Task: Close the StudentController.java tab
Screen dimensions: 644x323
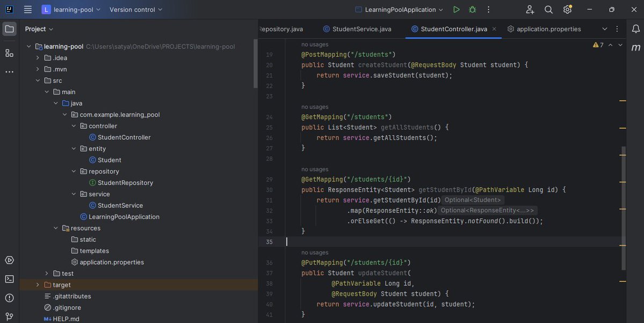Action: tap(494, 29)
